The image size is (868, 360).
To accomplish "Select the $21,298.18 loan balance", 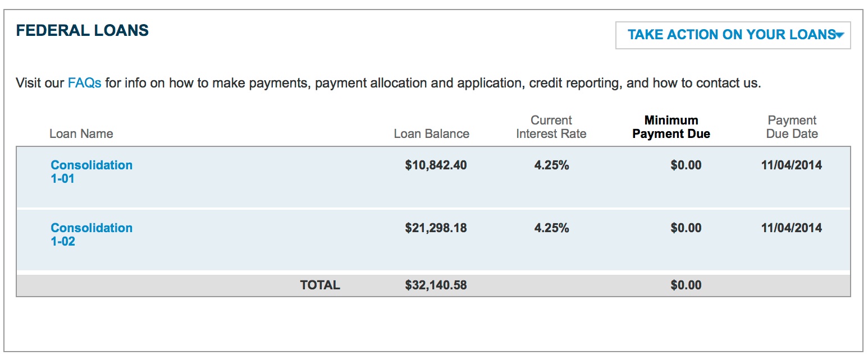I will [x=436, y=228].
